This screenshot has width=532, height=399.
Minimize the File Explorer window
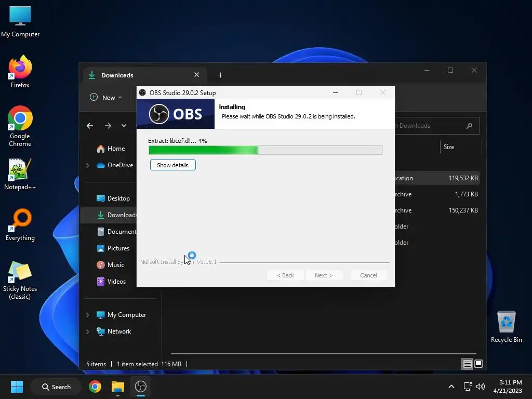click(427, 70)
